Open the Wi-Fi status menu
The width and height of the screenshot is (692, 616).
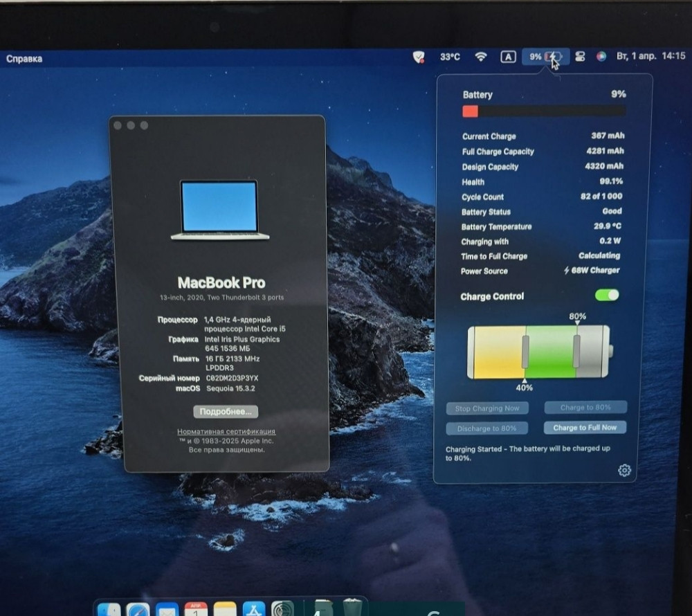coord(481,57)
